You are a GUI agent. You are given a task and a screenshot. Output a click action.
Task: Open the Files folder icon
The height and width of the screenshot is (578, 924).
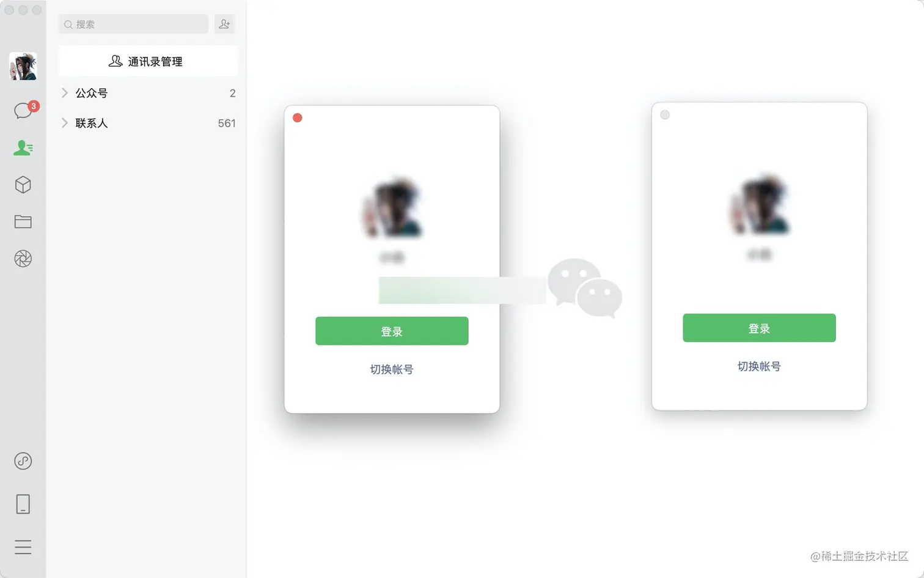coord(23,221)
